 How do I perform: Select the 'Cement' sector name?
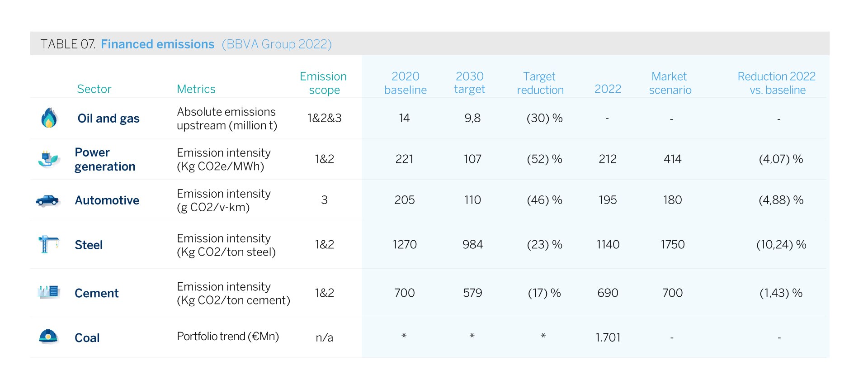coord(97,294)
